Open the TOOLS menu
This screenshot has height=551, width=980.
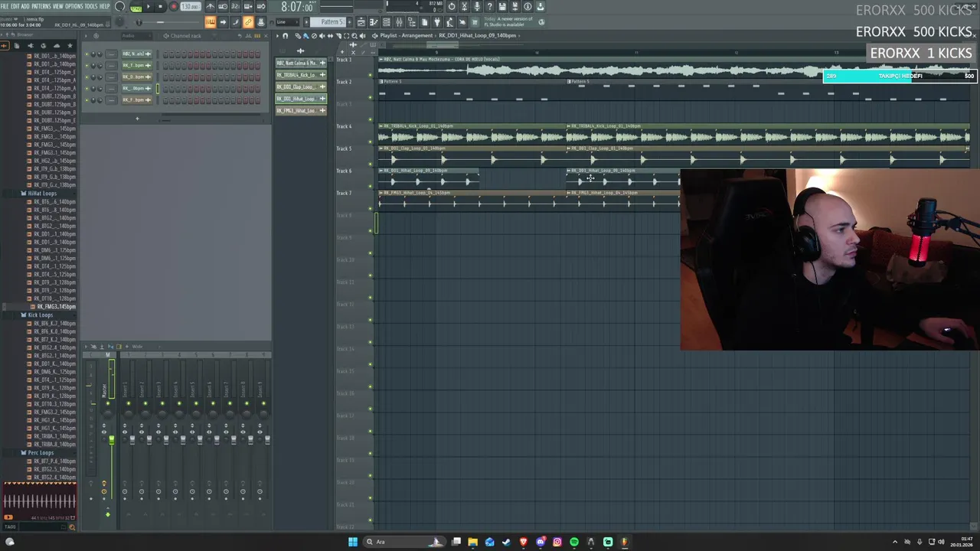91,7
